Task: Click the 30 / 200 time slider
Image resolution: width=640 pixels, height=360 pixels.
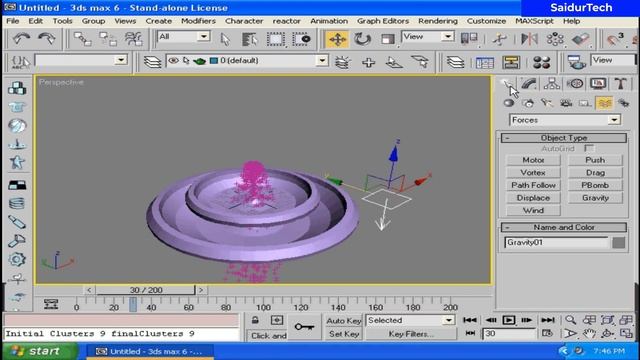Action: [x=146, y=290]
